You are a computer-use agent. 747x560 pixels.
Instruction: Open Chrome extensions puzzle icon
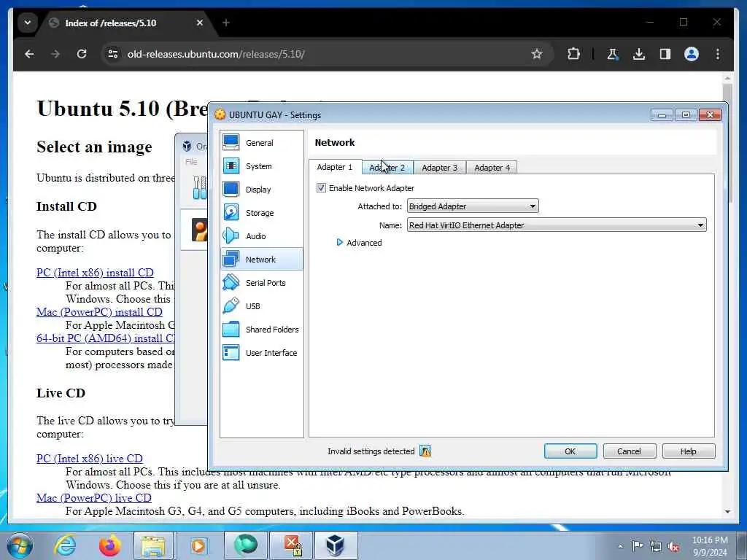(573, 54)
